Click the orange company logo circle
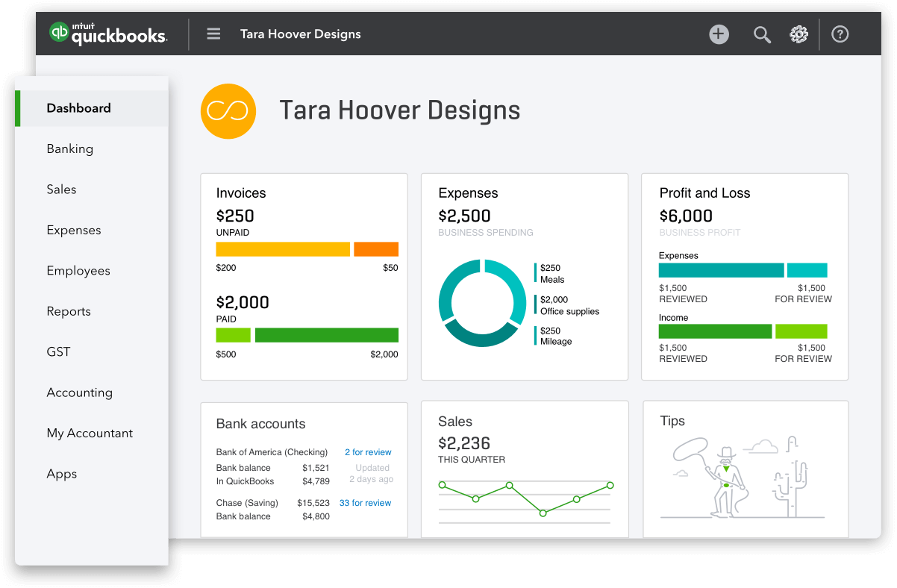The width and height of the screenshot is (897, 588). pyautogui.click(x=228, y=111)
